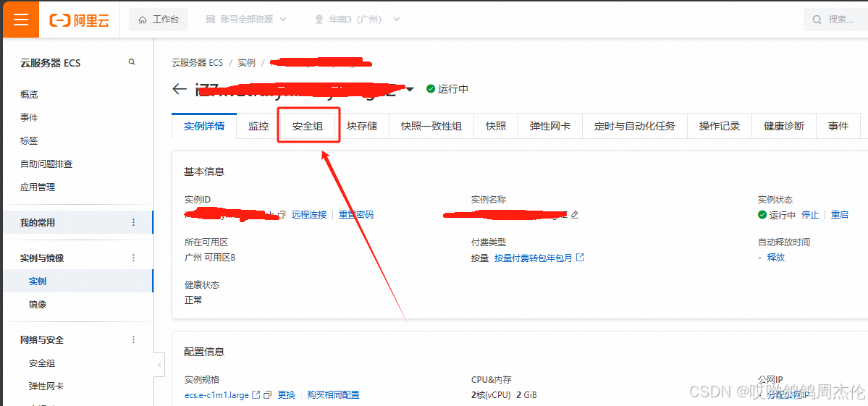Switch to the 健康诊断 tab

tap(785, 125)
